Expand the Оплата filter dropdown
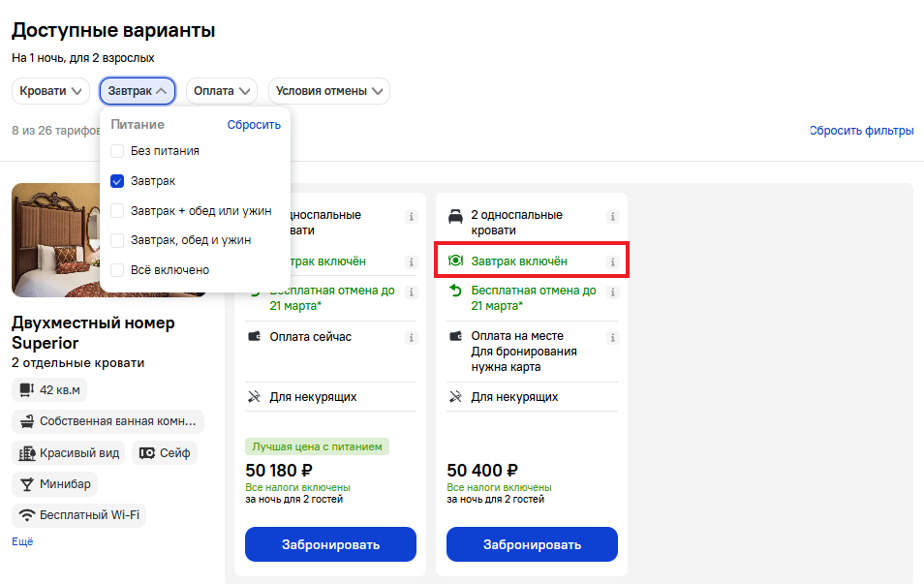 222,91
